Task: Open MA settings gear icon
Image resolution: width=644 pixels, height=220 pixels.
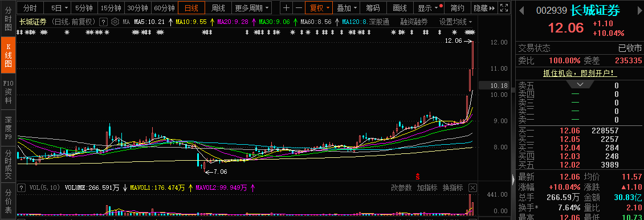Action: [x=115, y=22]
